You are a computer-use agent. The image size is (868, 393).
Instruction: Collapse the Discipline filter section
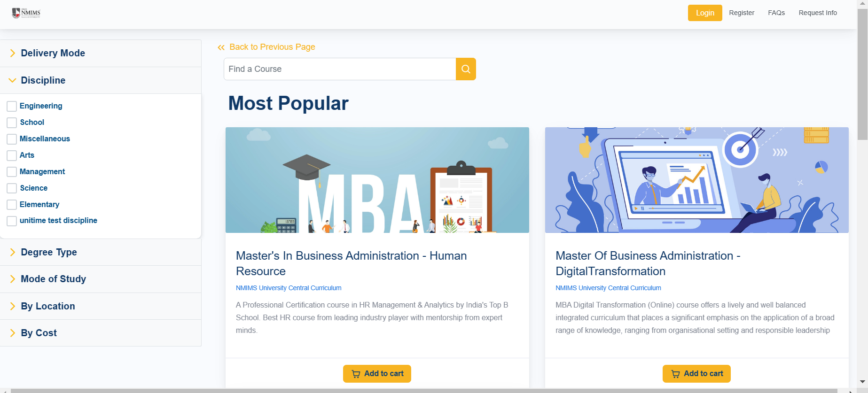[x=101, y=80]
